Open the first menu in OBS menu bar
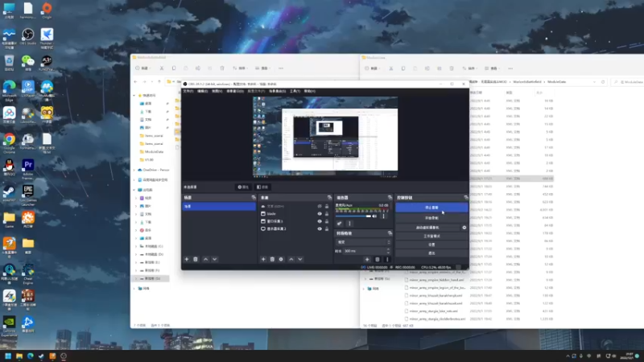The width and height of the screenshot is (644, 362). [x=188, y=91]
